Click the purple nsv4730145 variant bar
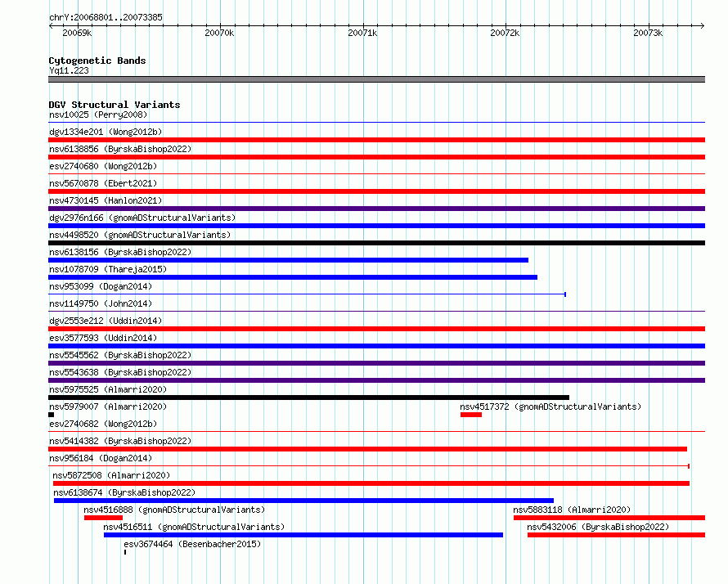This screenshot has height=584, width=728. 376,209
